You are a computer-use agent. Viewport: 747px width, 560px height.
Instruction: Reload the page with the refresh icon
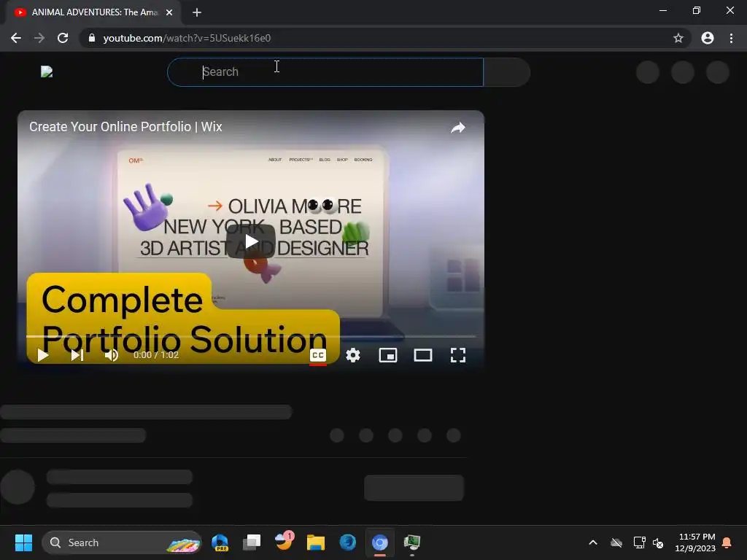[63, 38]
